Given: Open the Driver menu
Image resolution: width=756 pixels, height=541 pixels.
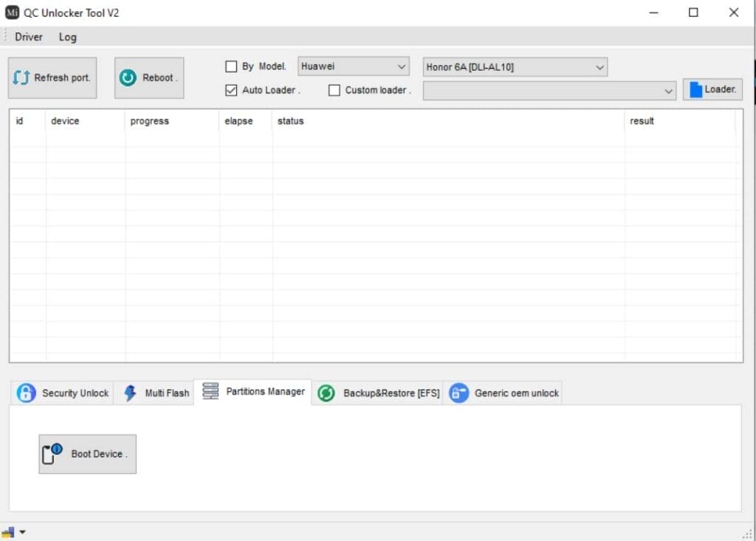Looking at the screenshot, I should [x=29, y=37].
